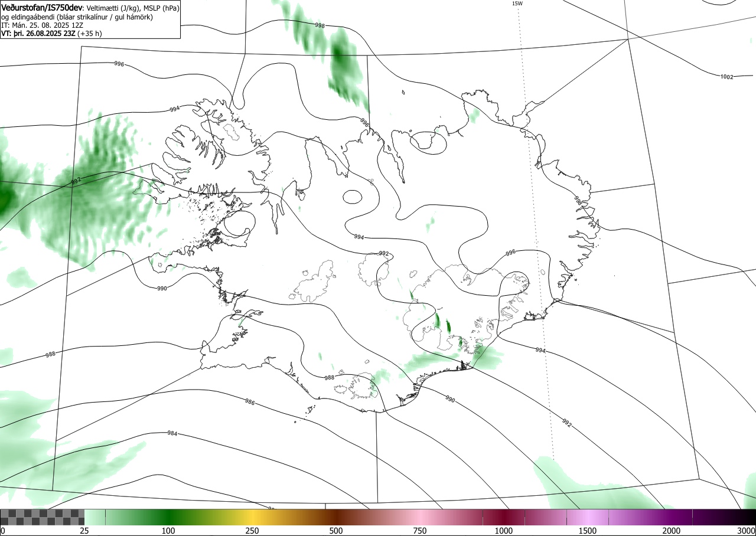The width and height of the screenshot is (756, 536).
Task: Click the colorbar label 750
Action: point(420,531)
